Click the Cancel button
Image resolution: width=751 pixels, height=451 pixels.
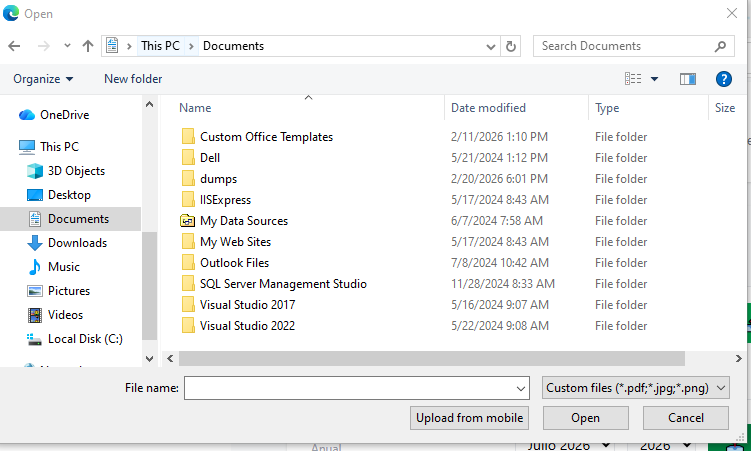[686, 418]
